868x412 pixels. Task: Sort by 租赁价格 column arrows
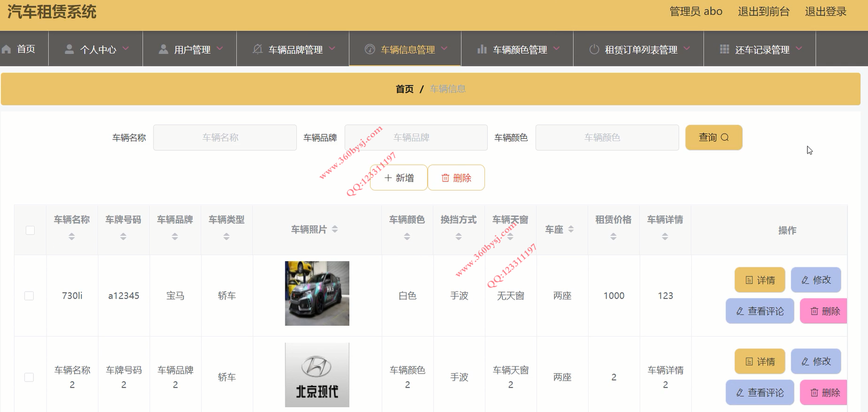point(613,237)
